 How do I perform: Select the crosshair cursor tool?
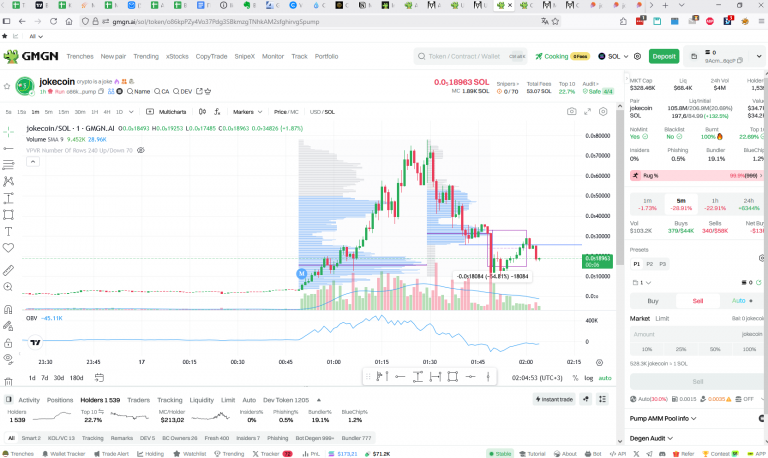point(8,131)
